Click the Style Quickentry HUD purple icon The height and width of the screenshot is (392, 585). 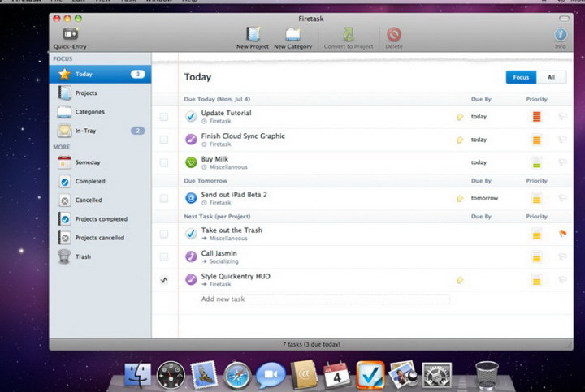[191, 279]
